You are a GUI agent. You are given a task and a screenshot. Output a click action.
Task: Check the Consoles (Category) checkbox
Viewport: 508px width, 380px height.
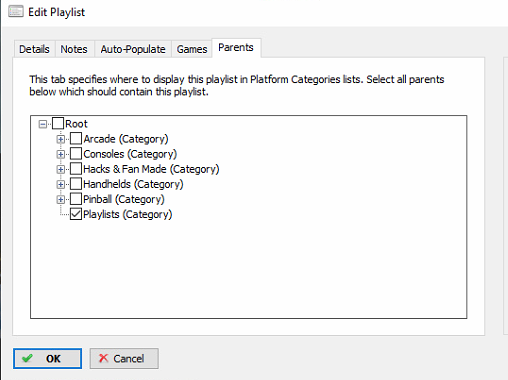76,154
